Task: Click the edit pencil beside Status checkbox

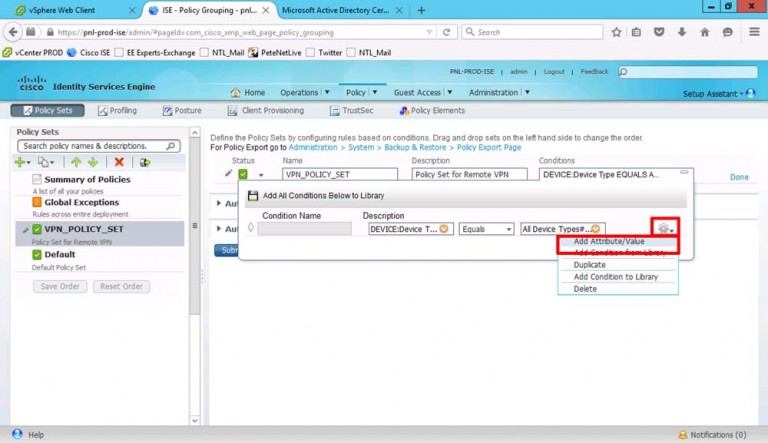Action: pyautogui.click(x=228, y=173)
